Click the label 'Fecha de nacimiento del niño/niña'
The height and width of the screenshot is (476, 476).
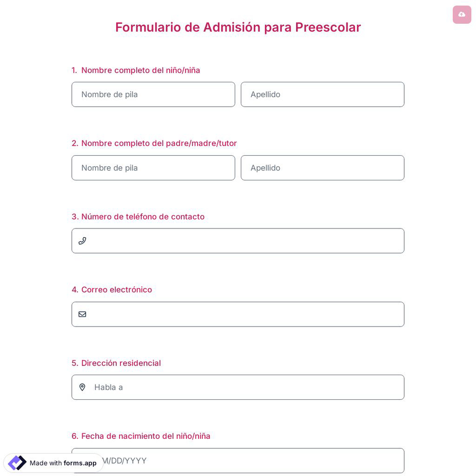tap(141, 436)
